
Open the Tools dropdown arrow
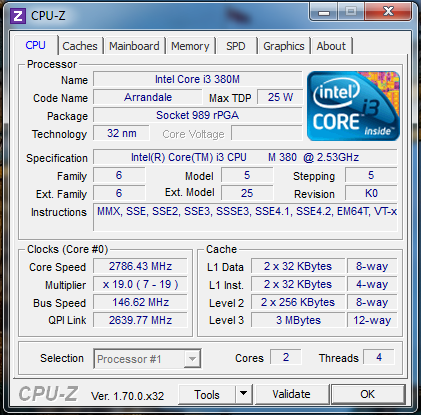[x=244, y=394]
